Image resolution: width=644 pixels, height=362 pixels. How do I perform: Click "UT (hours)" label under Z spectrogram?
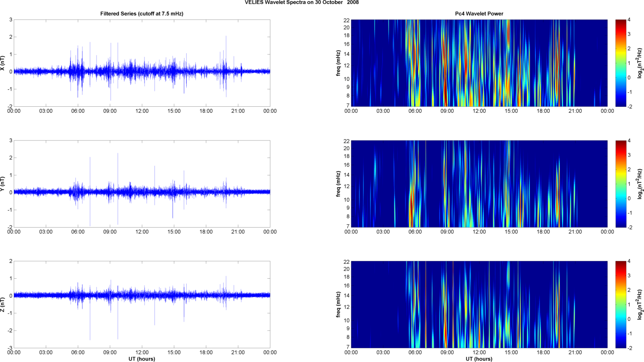479,359
